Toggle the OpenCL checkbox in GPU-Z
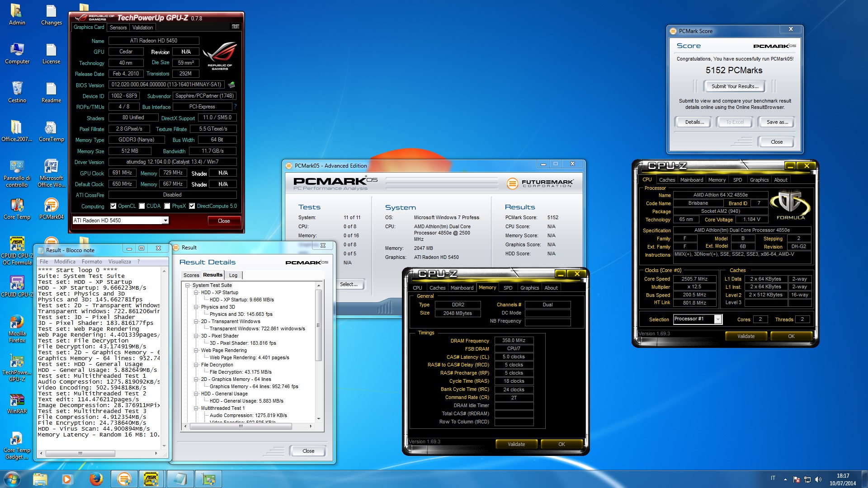The height and width of the screenshot is (488, 868). coord(113,206)
